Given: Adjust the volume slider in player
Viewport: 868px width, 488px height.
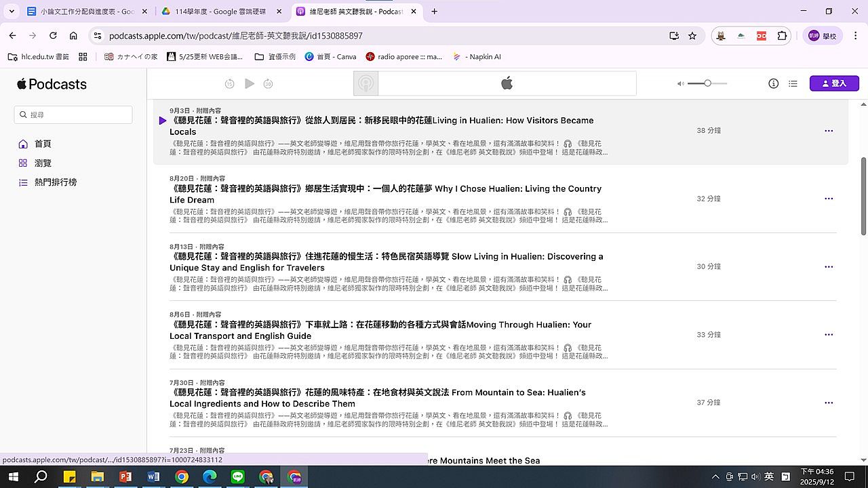Looking at the screenshot, I should point(707,83).
